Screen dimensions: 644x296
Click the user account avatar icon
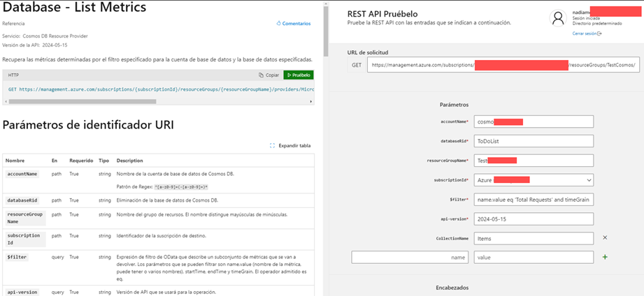pyautogui.click(x=557, y=19)
